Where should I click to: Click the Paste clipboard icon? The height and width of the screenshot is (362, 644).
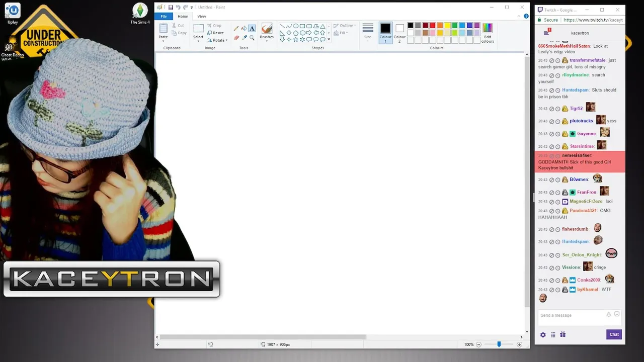point(163,28)
